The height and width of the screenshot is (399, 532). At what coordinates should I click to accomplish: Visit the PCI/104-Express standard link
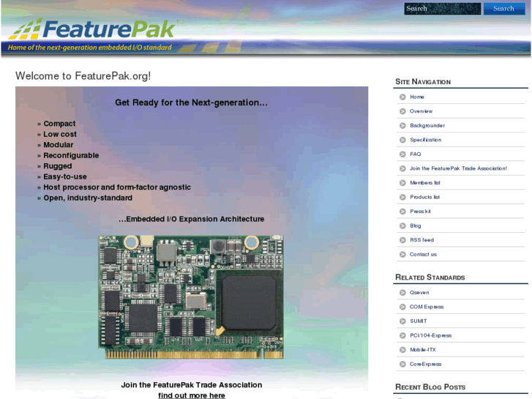click(x=431, y=335)
